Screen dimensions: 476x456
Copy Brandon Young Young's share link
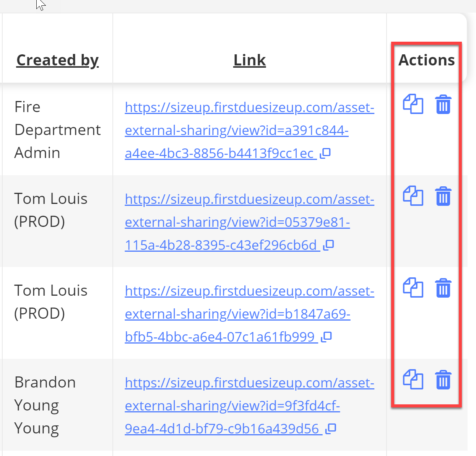click(413, 379)
